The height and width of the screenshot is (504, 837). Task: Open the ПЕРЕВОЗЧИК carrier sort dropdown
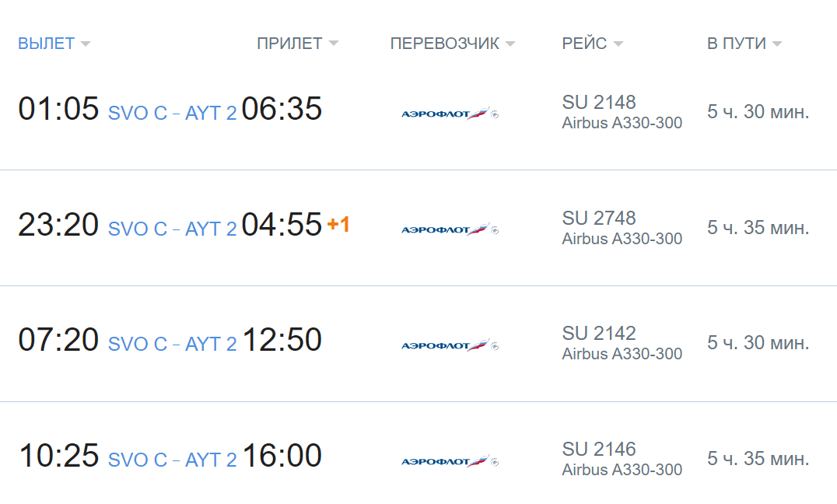453,44
